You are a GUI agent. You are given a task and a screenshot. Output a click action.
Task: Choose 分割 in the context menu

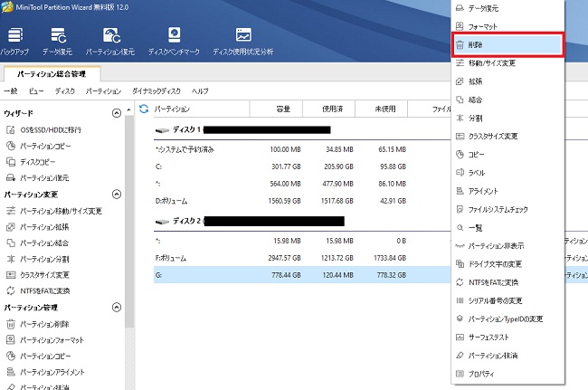pos(508,119)
